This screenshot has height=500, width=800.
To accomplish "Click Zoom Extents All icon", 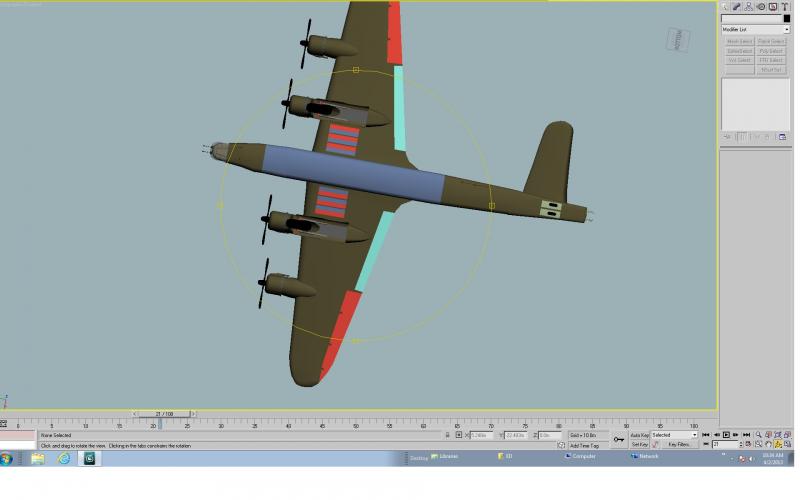I will (788, 435).
